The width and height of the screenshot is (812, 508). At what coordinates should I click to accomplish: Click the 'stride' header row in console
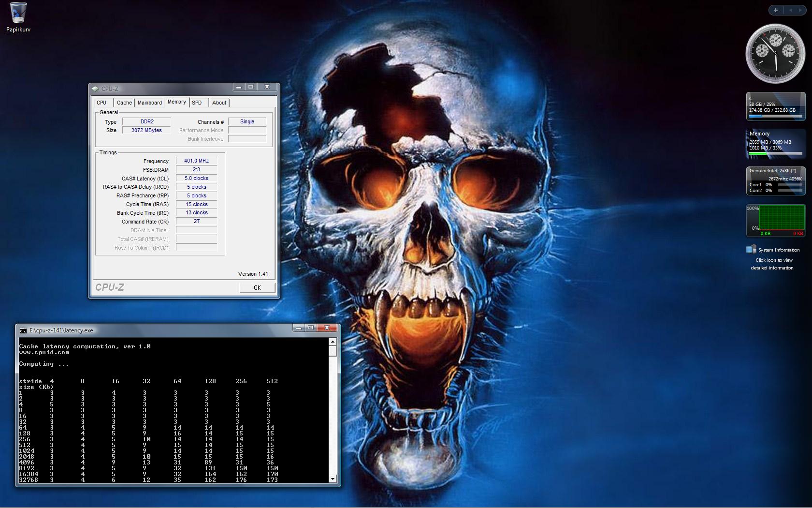[148, 381]
